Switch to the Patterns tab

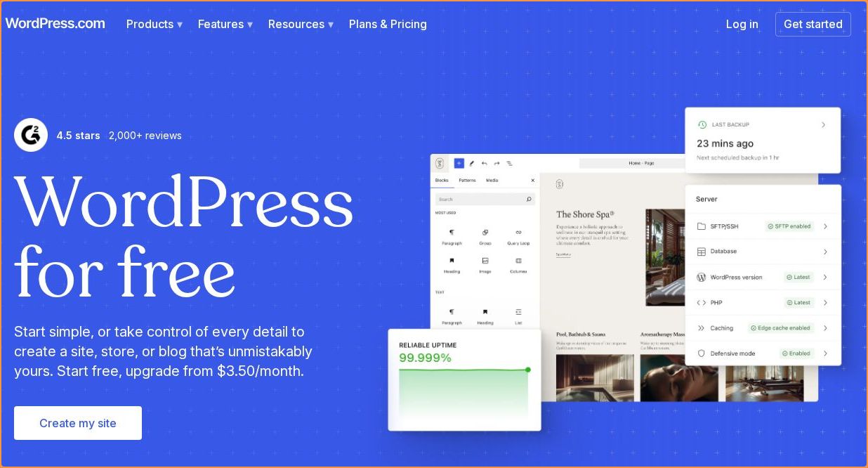pos(466,181)
